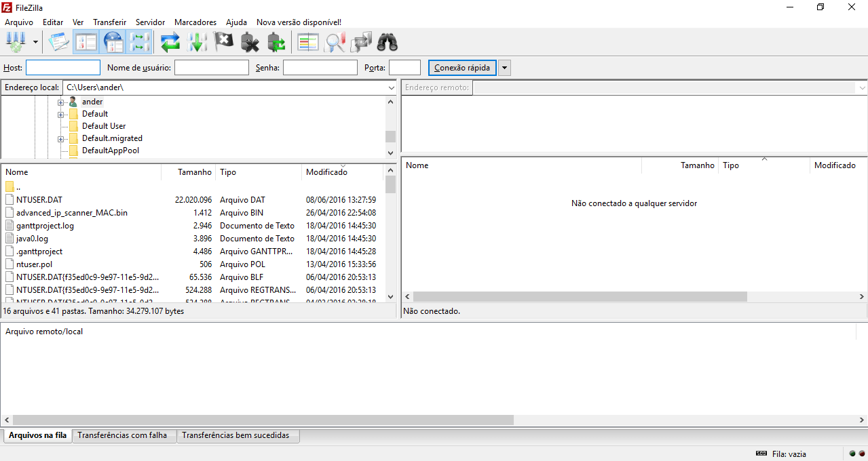Disconnect from the current server icon
868x461 pixels.
(250, 43)
